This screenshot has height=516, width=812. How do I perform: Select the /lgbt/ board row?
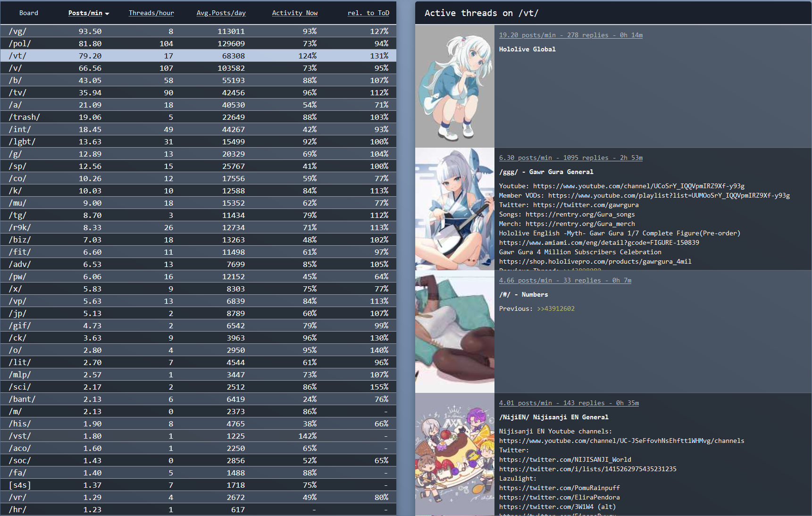[198, 141]
